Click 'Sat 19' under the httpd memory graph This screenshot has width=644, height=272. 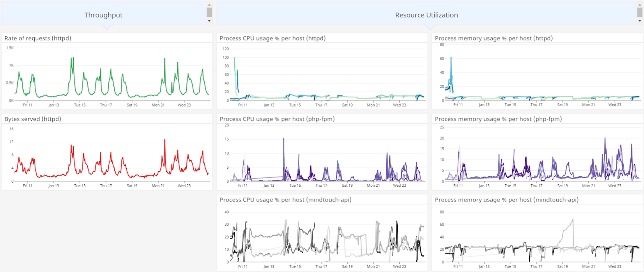[x=562, y=105]
